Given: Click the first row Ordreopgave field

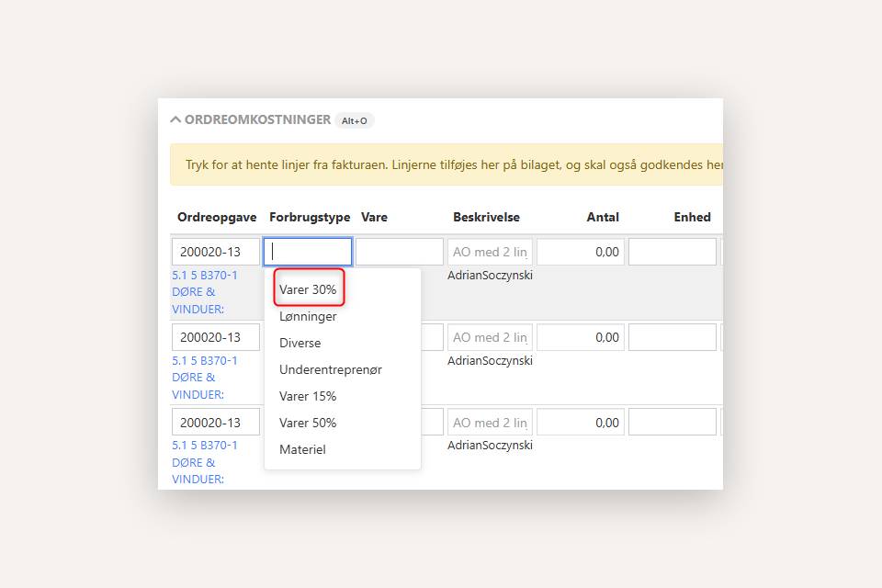Looking at the screenshot, I should tap(216, 252).
